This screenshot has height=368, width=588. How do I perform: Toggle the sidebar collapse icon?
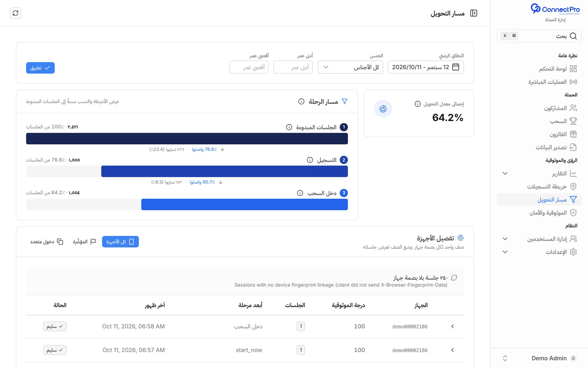tap(474, 13)
